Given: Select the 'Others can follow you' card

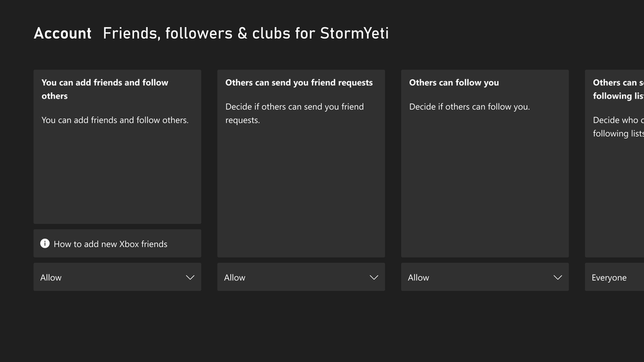Looking at the screenshot, I should [x=484, y=163].
